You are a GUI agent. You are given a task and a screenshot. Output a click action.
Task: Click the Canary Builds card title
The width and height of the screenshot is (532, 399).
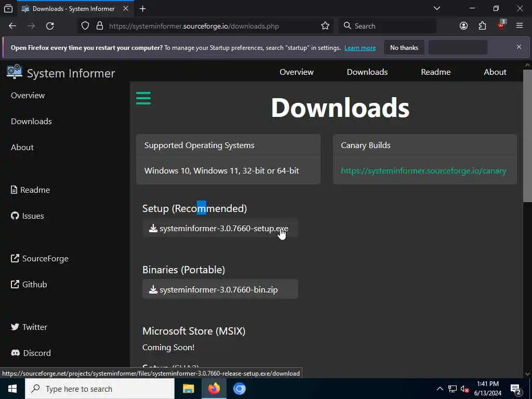(365, 145)
